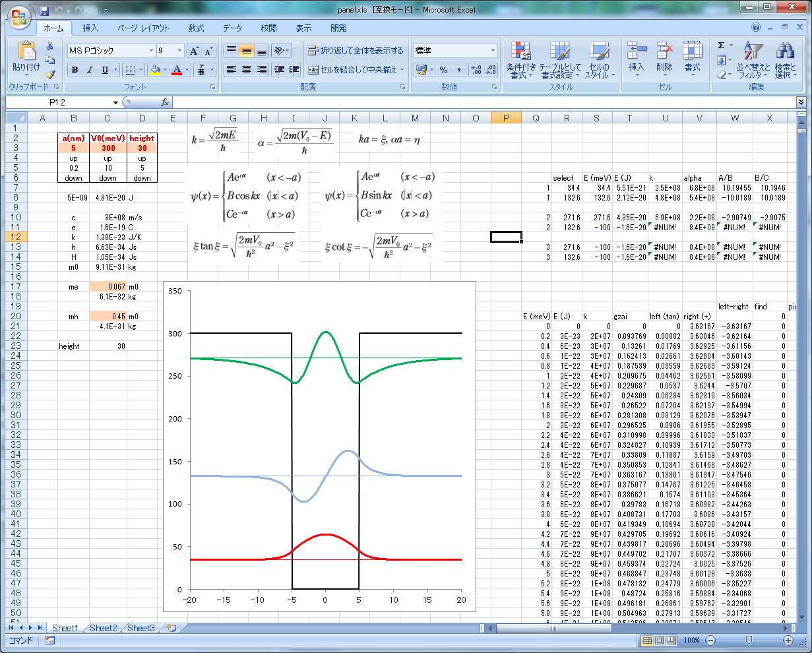Switch to Sheet2 worksheet tab
This screenshot has height=653, width=812.
pos(103,629)
